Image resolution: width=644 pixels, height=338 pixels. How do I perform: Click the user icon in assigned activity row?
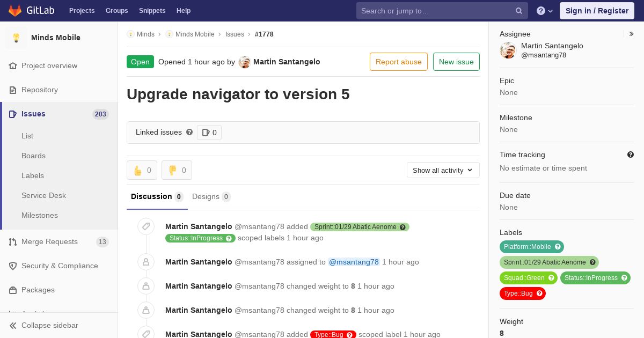(x=145, y=262)
